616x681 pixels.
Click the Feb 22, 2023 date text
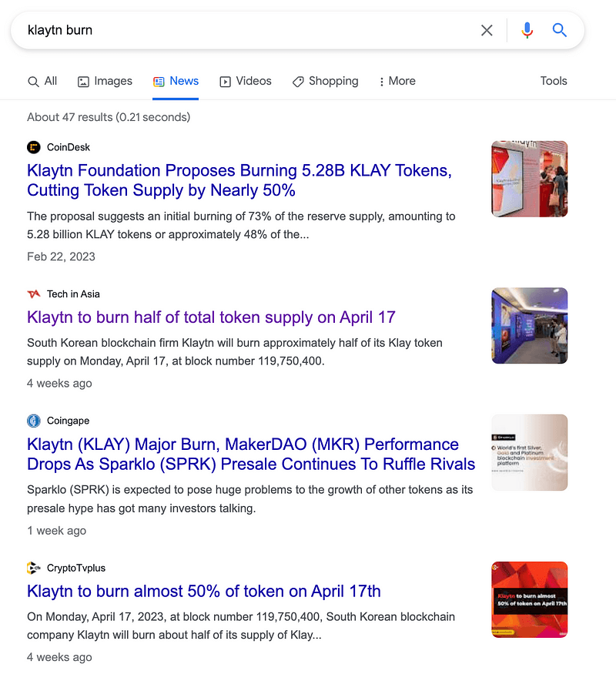[x=61, y=257]
